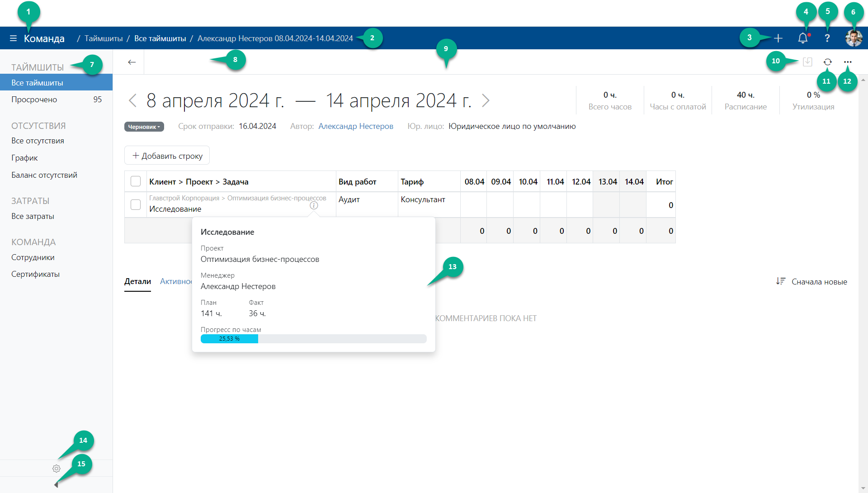Click Юридическое лицо по умолчанию text
Viewport: 868px width, 493px height.
[x=512, y=126]
